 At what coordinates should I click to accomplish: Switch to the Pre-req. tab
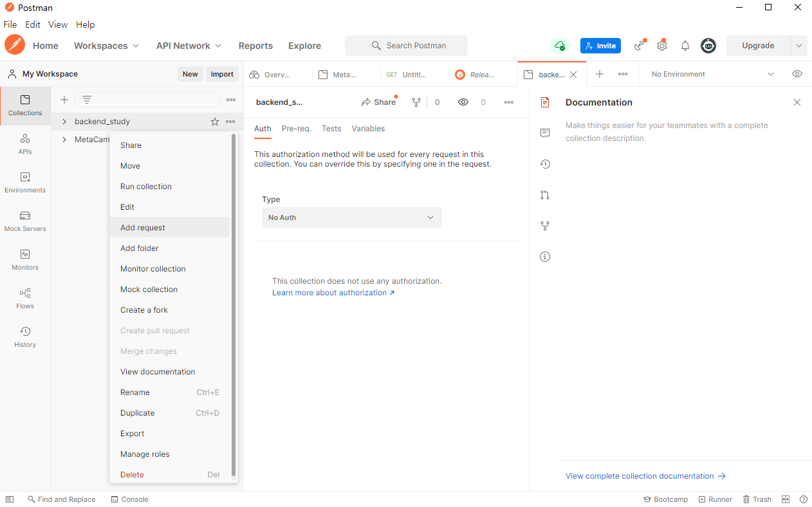[297, 129]
